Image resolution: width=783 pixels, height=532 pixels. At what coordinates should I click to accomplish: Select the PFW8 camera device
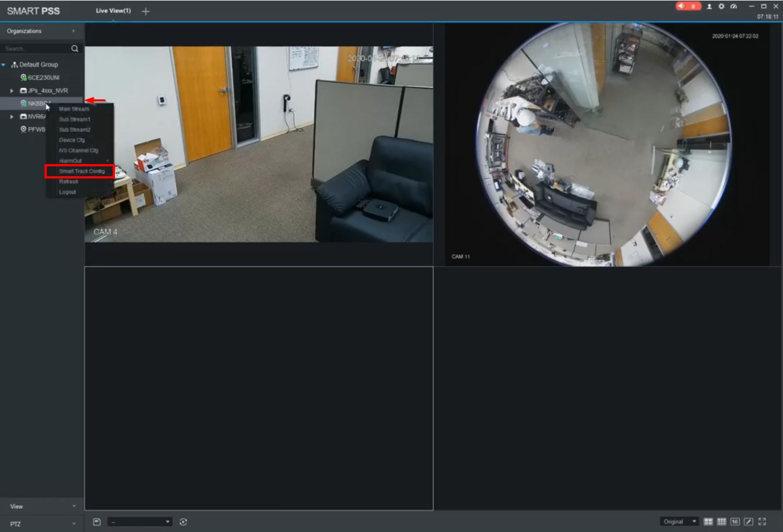pyautogui.click(x=33, y=129)
